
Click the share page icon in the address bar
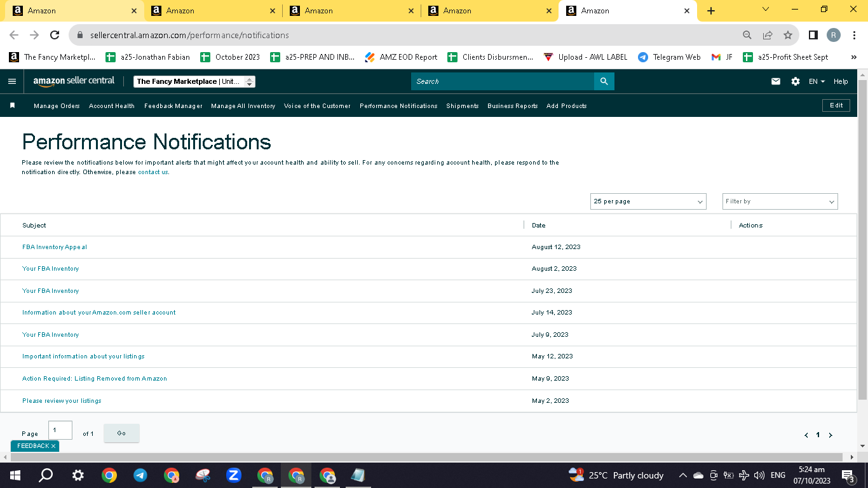768,35
